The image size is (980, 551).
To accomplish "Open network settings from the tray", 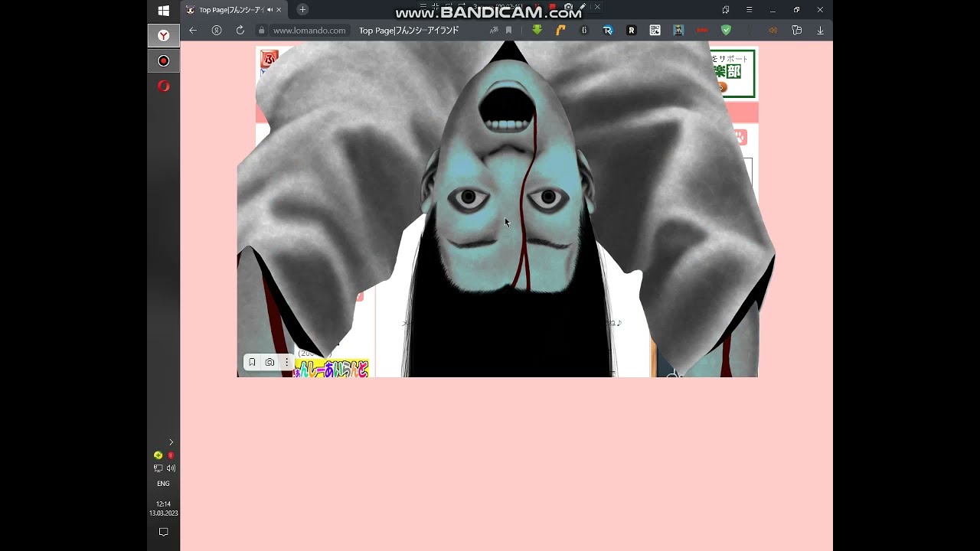I will click(x=158, y=468).
